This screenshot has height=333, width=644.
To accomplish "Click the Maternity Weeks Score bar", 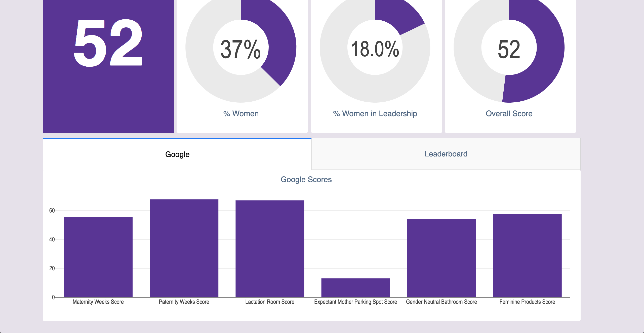I will [x=98, y=257].
